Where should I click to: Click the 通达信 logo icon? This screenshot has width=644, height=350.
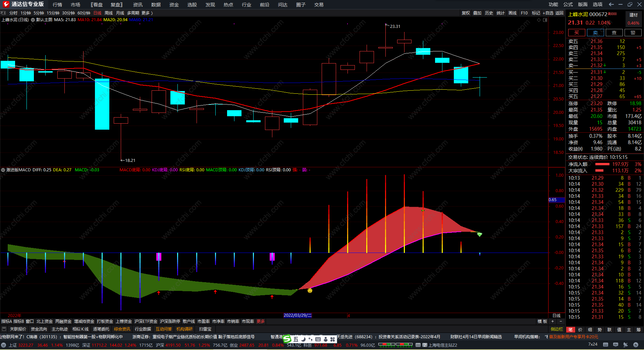[6, 4]
